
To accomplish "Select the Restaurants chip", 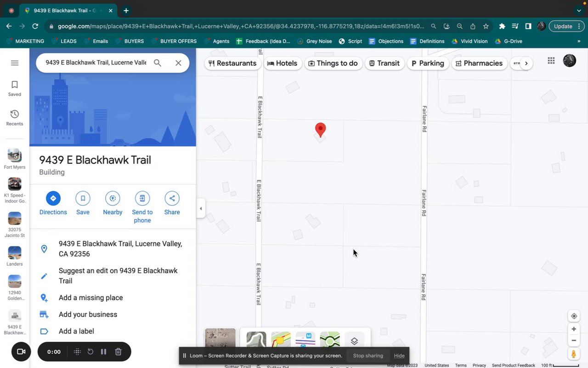I will point(232,63).
